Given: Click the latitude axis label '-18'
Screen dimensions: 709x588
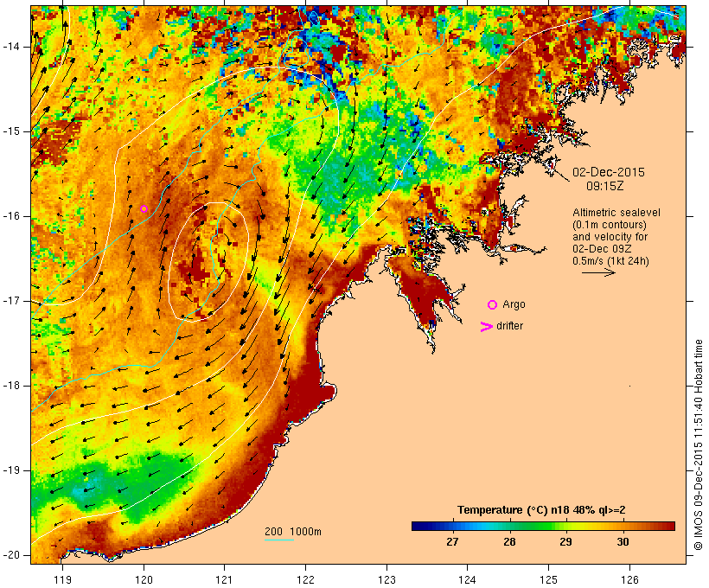Looking at the screenshot, I should pyautogui.click(x=11, y=386).
